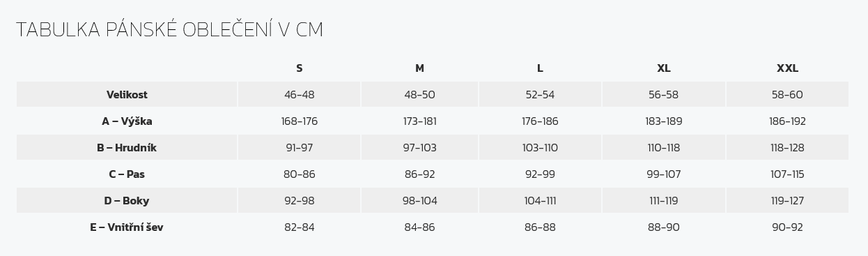Click the 58–60 size cell for XXL

(787, 95)
